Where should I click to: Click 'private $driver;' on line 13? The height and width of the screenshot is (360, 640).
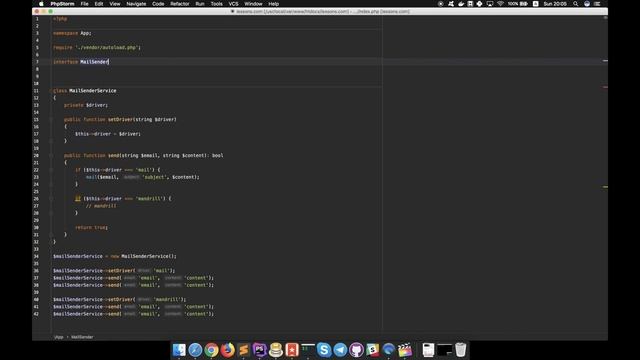tap(86, 105)
